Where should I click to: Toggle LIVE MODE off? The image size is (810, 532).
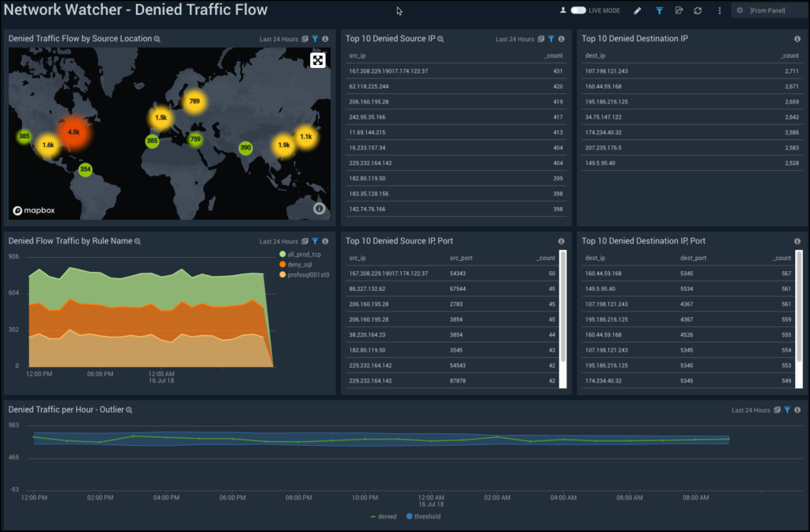pyautogui.click(x=577, y=10)
